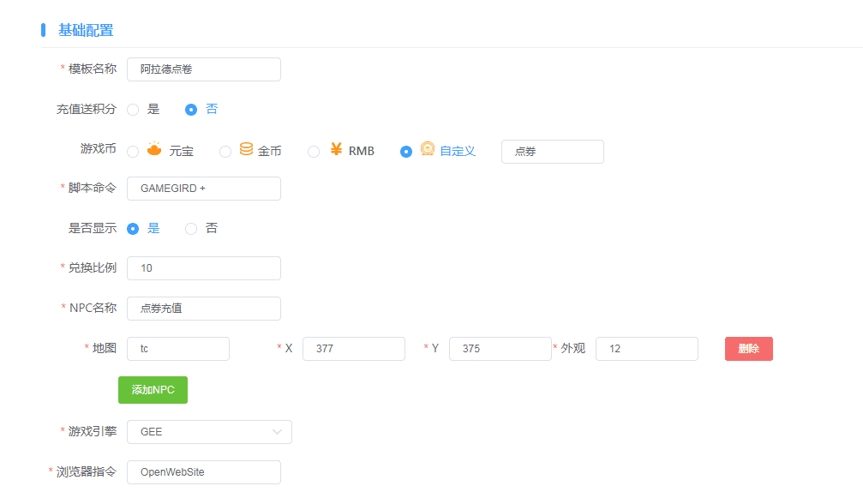Select 是 for 充值送积分
The image size is (863, 504).
(133, 110)
